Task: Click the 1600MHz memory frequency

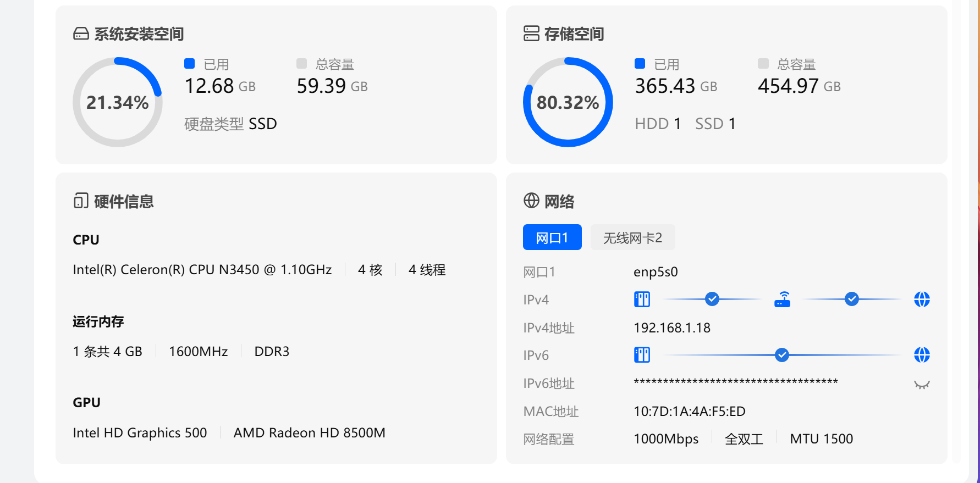Action: 199,352
